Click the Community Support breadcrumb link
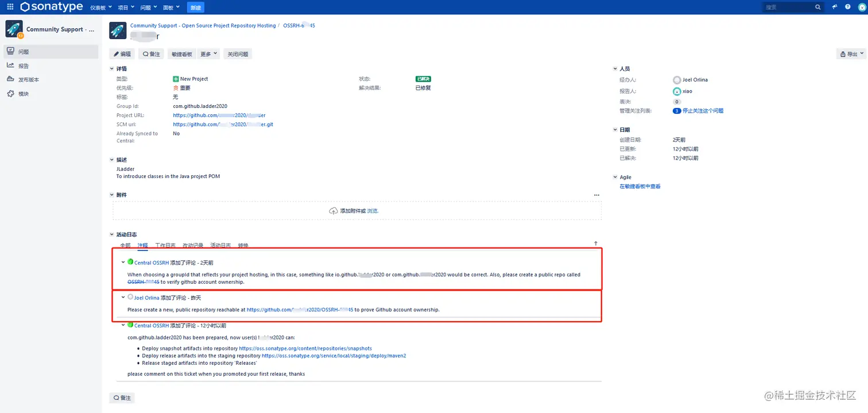The height and width of the screenshot is (413, 868). [203, 26]
